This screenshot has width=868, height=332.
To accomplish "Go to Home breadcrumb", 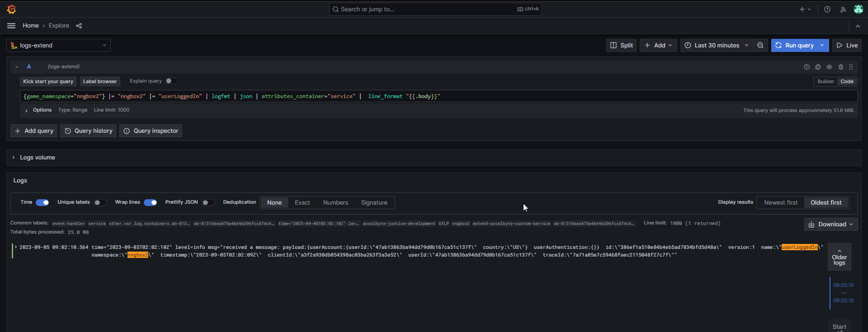I will point(31,26).
